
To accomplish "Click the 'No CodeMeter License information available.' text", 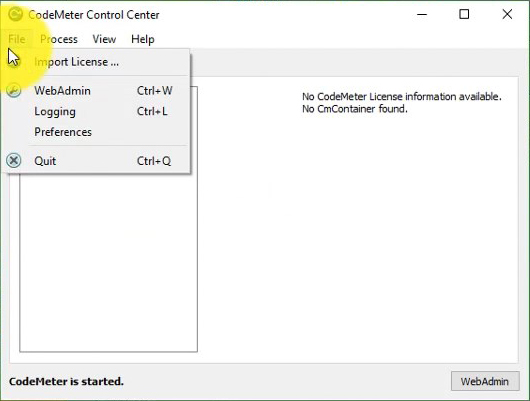I will click(402, 97).
